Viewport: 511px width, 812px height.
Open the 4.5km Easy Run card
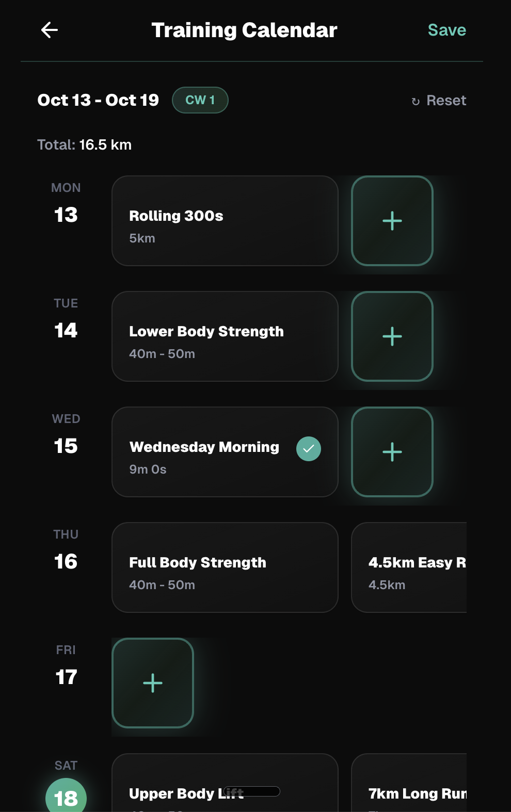[x=409, y=567]
